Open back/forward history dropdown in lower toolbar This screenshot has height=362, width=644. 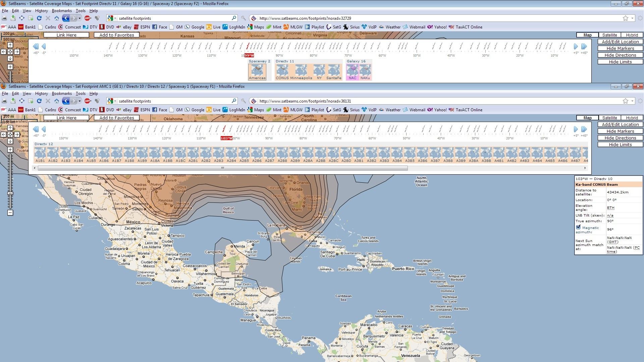point(80,101)
